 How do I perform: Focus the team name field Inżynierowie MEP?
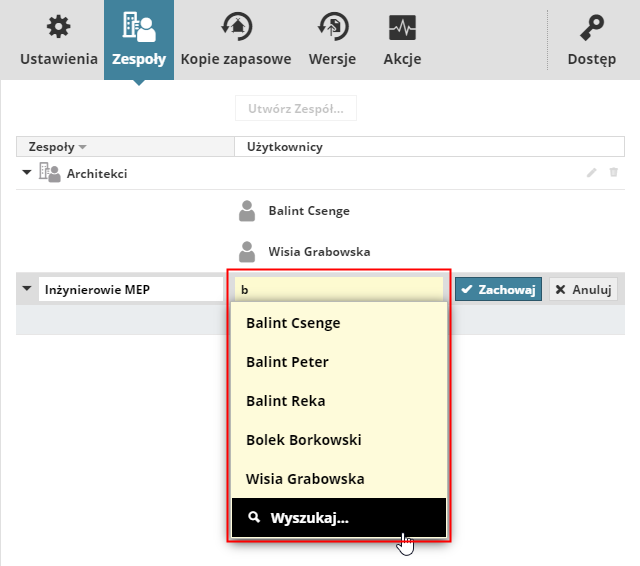tap(130, 289)
